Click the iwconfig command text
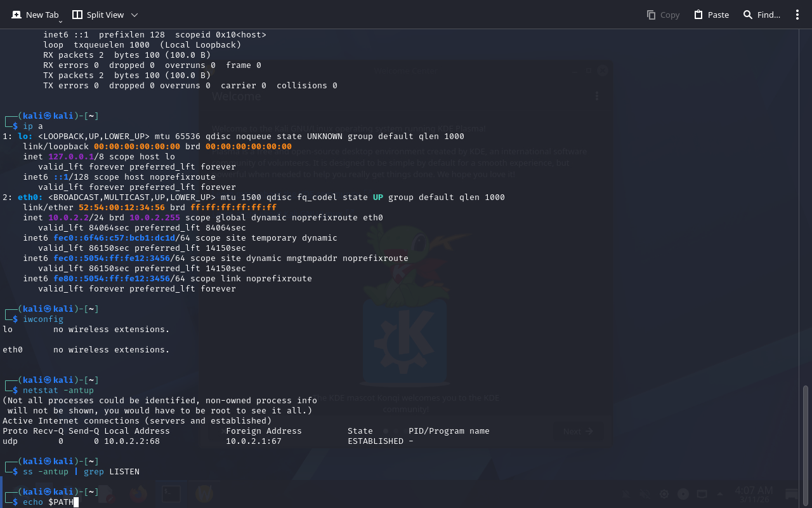 point(43,319)
